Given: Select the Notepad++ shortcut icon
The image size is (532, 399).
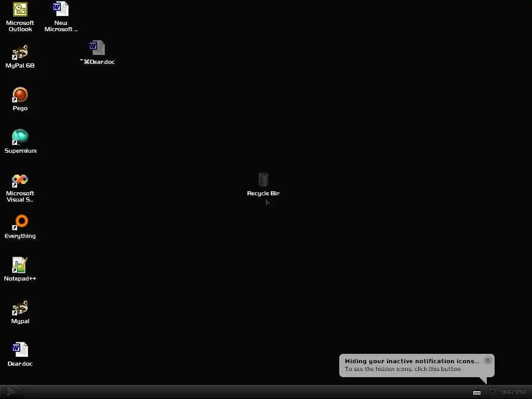Looking at the screenshot, I should point(20,270).
